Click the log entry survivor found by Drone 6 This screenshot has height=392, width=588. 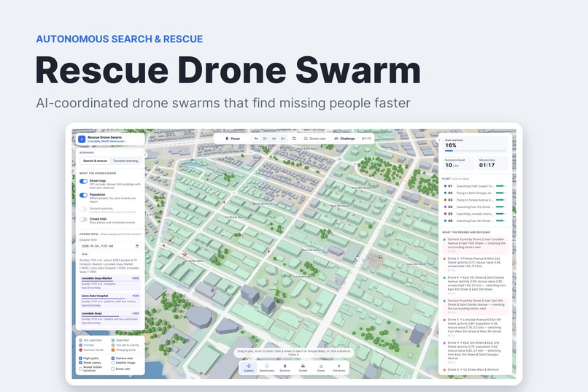pos(475,306)
